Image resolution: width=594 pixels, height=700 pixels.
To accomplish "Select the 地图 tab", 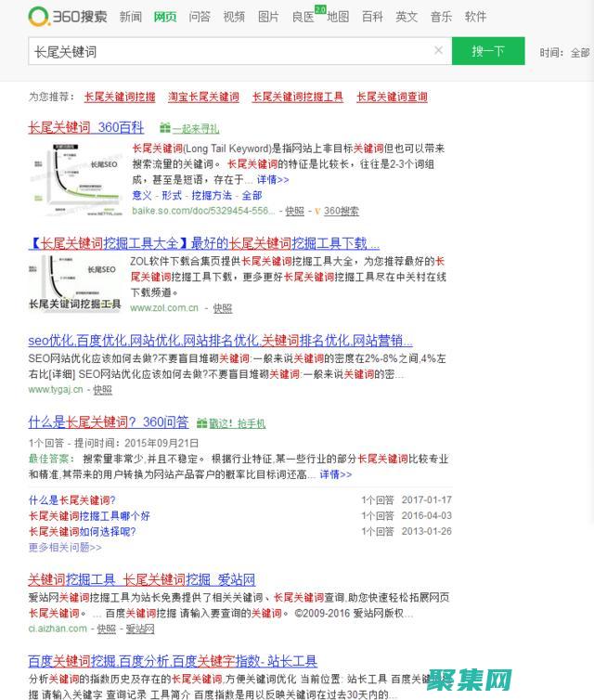I will click(338, 17).
